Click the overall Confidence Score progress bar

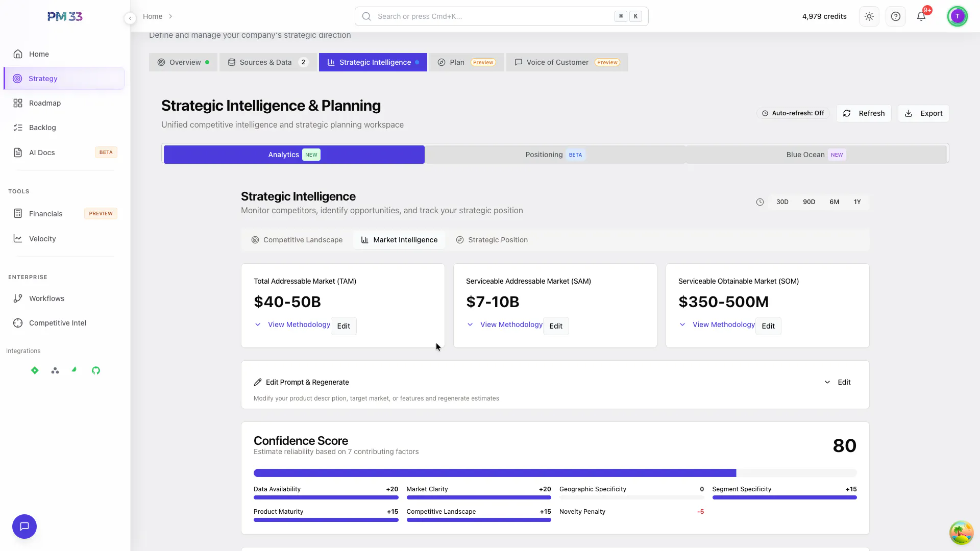[x=555, y=473]
